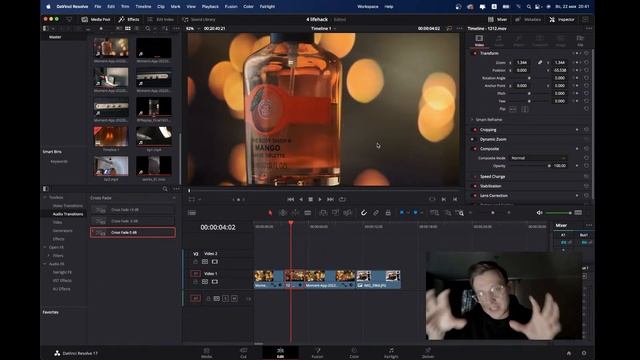Toggle Loop playback icon
The width and height of the screenshot is (640, 360).
pyautogui.click(x=342, y=199)
